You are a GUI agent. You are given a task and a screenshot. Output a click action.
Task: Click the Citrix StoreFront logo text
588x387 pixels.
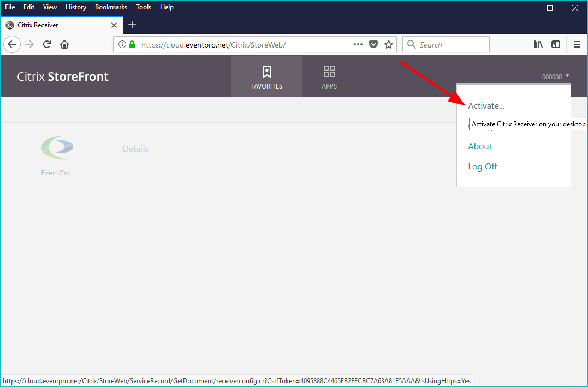pos(63,77)
